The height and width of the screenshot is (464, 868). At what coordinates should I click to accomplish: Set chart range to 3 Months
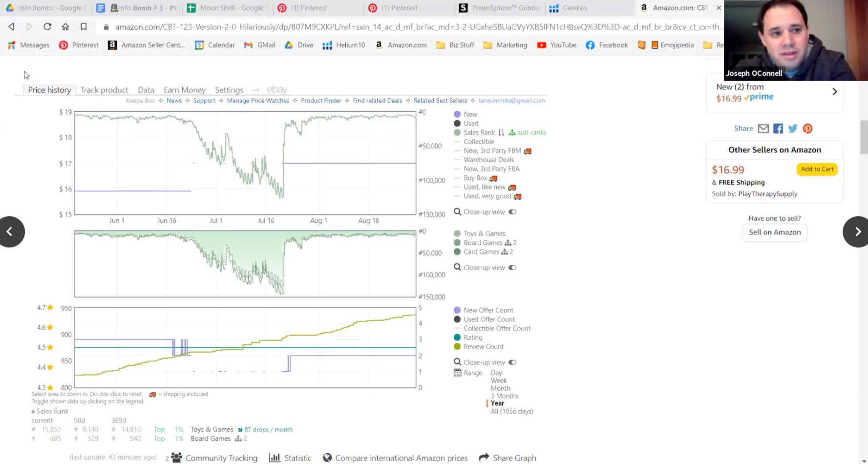coord(505,396)
